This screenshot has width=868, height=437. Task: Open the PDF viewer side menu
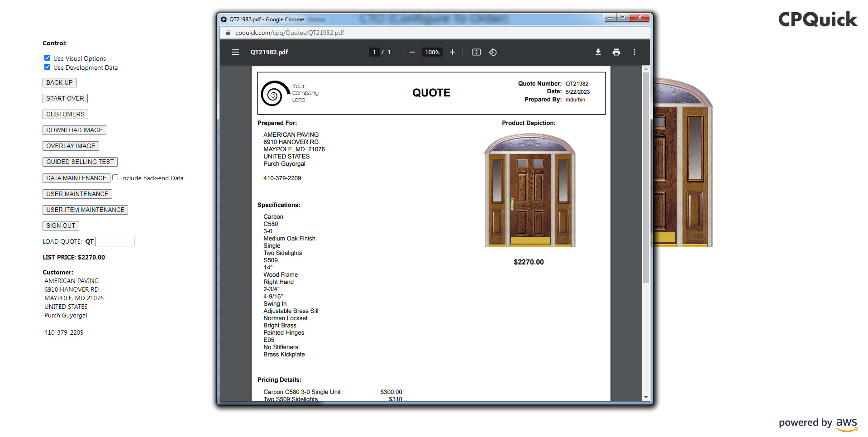[x=235, y=52]
